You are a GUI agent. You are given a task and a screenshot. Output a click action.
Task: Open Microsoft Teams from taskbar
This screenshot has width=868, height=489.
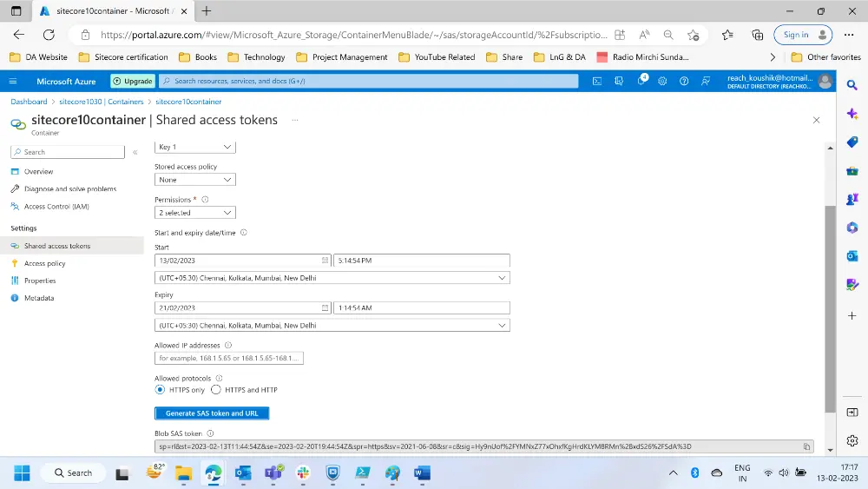(x=273, y=473)
